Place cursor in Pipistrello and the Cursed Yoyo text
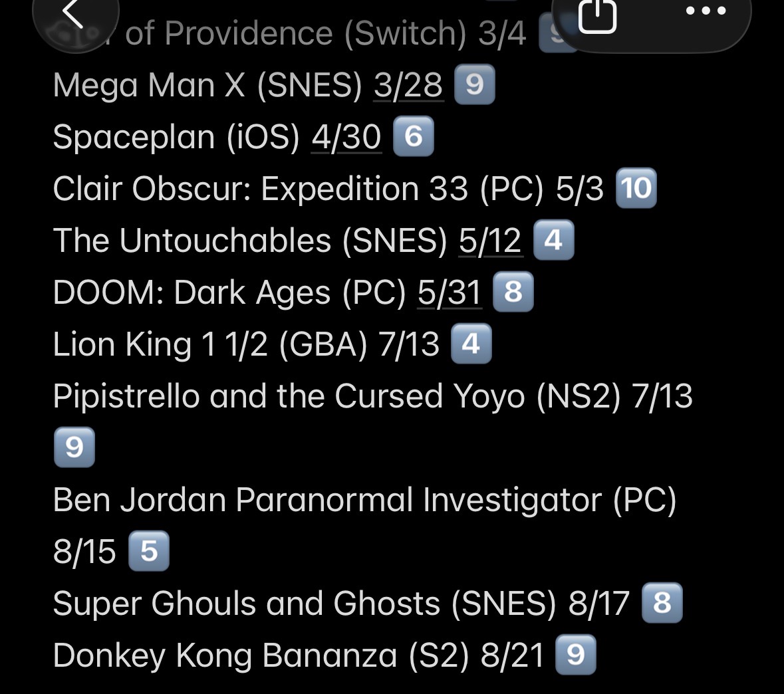 (x=373, y=396)
